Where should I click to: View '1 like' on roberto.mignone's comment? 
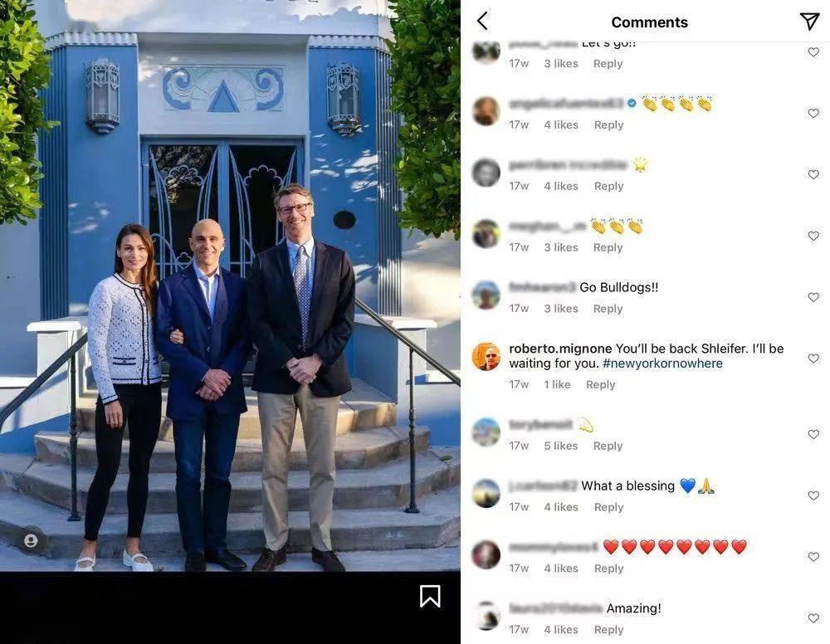click(557, 385)
